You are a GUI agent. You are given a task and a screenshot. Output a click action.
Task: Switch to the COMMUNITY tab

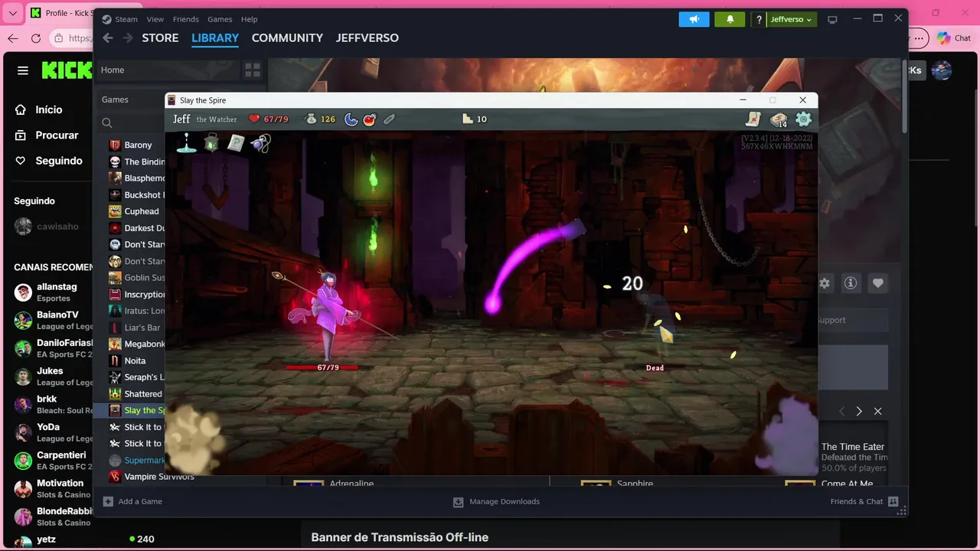point(287,37)
